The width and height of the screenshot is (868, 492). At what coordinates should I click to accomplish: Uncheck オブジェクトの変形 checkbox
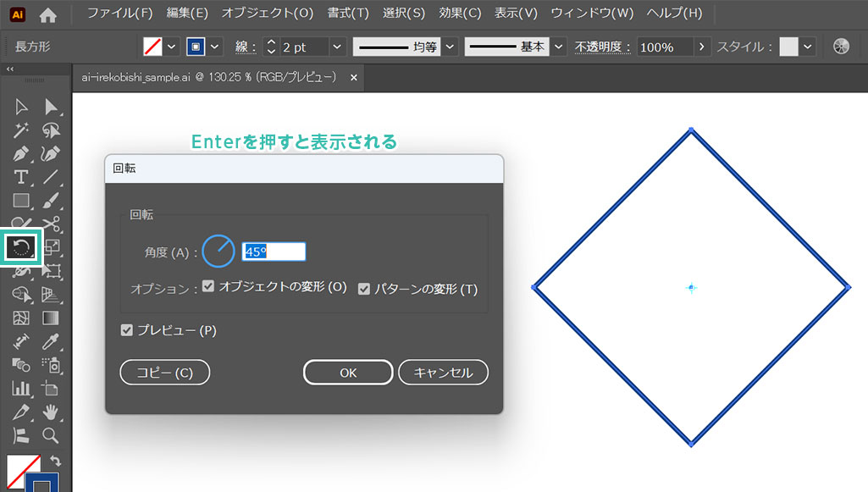click(x=208, y=287)
